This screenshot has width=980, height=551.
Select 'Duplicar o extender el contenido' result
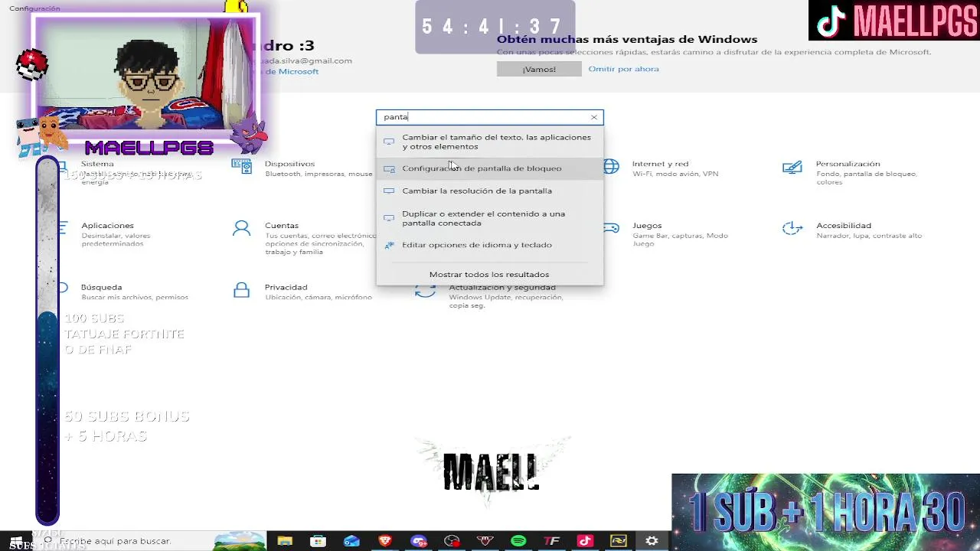point(490,218)
